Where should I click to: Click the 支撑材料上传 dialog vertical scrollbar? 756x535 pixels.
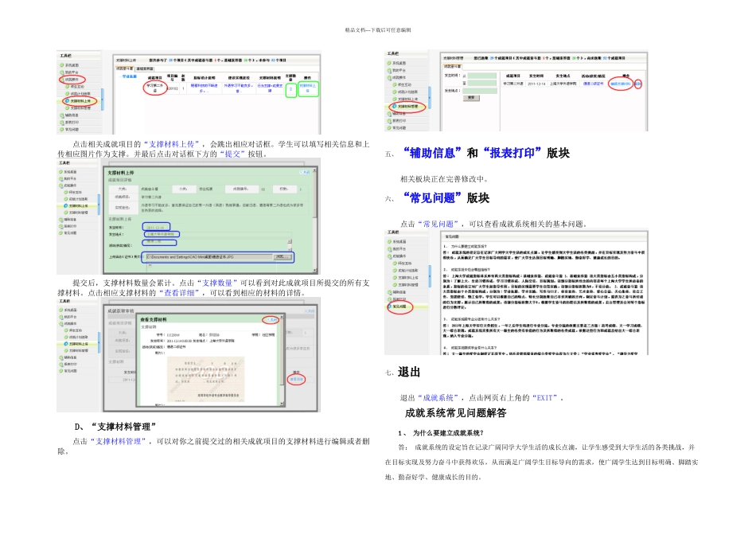pyautogui.click(x=314, y=220)
